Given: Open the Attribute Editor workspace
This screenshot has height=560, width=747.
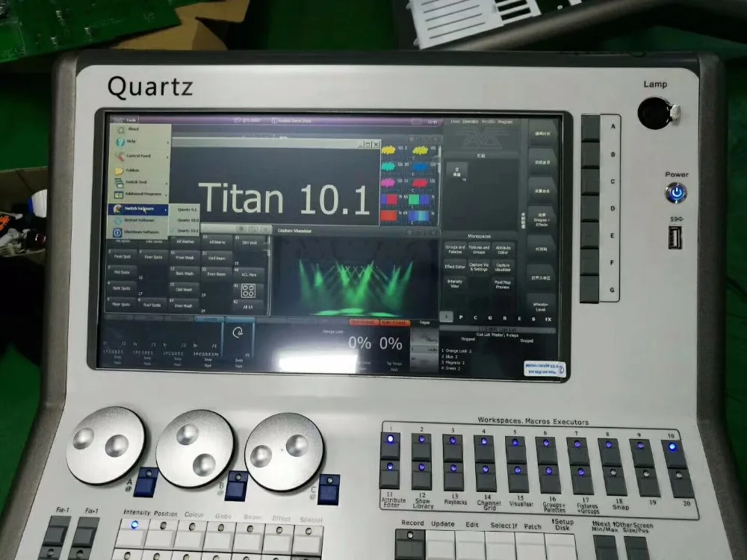Looking at the screenshot, I should pyautogui.click(x=503, y=249).
